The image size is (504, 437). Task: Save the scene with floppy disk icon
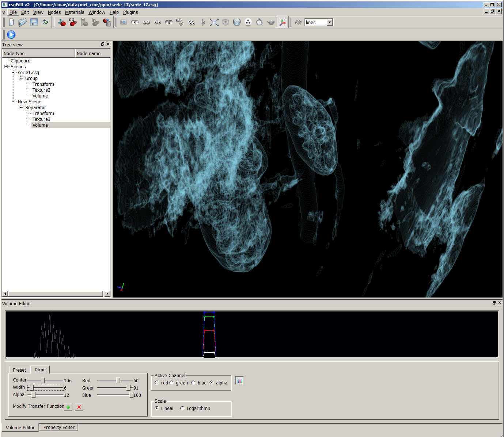click(x=34, y=22)
